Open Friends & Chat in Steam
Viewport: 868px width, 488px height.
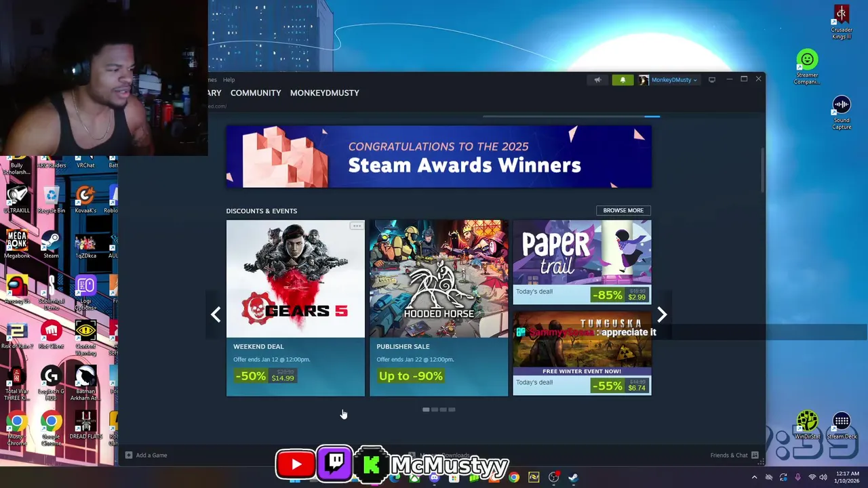coord(734,455)
